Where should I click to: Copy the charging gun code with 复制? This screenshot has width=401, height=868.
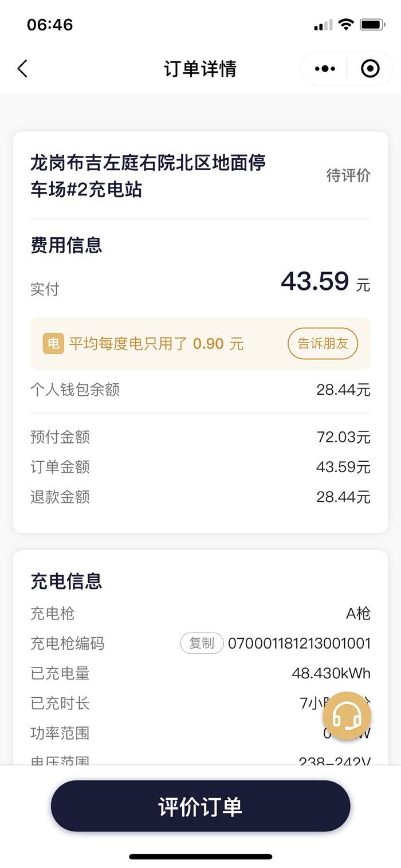tap(202, 643)
